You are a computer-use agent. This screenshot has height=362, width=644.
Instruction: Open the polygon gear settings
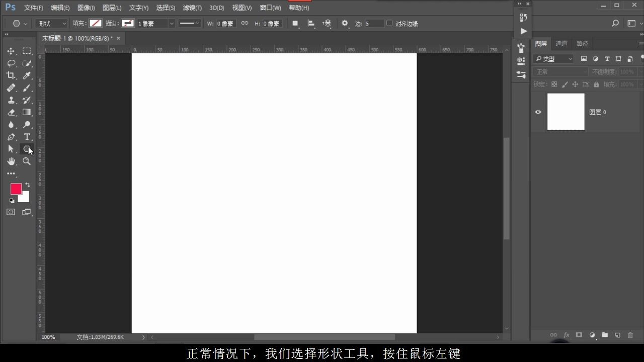pyautogui.click(x=345, y=23)
